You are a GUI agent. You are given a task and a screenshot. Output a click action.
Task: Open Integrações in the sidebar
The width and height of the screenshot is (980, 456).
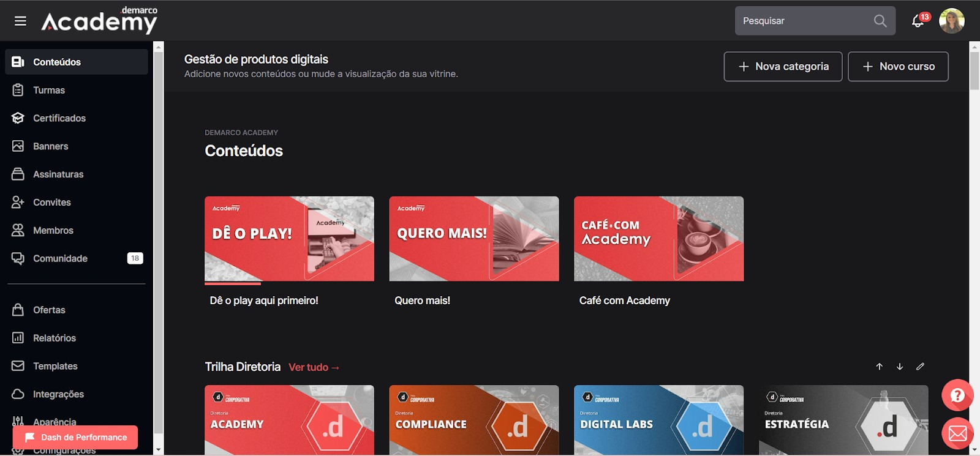pyautogui.click(x=77, y=394)
